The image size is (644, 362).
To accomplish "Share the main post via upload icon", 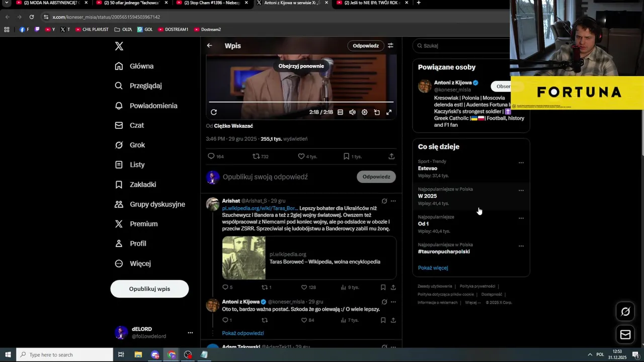I will tap(391, 156).
